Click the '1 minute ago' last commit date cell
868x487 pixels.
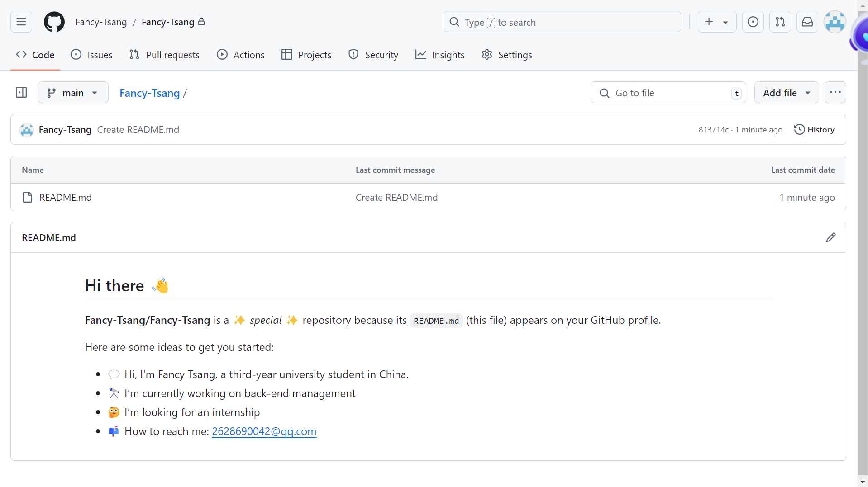pyautogui.click(x=807, y=198)
